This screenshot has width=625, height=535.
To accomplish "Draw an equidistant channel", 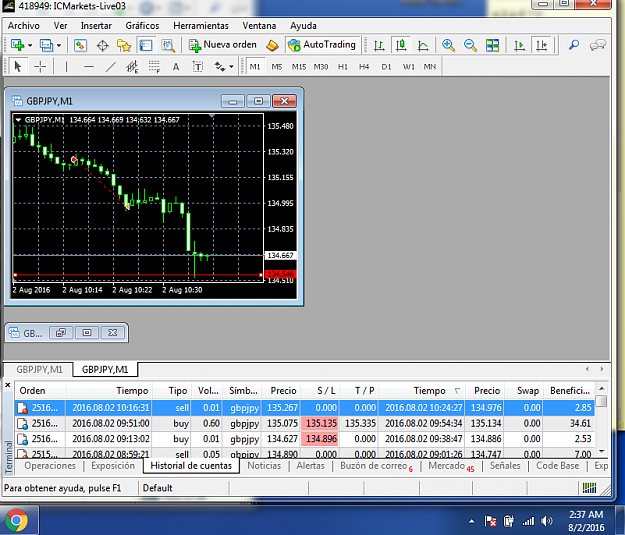I will [132, 67].
